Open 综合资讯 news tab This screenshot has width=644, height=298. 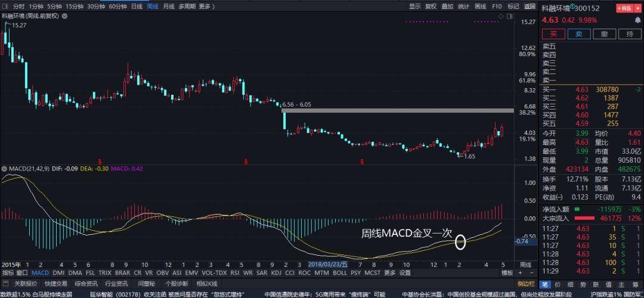(86, 283)
